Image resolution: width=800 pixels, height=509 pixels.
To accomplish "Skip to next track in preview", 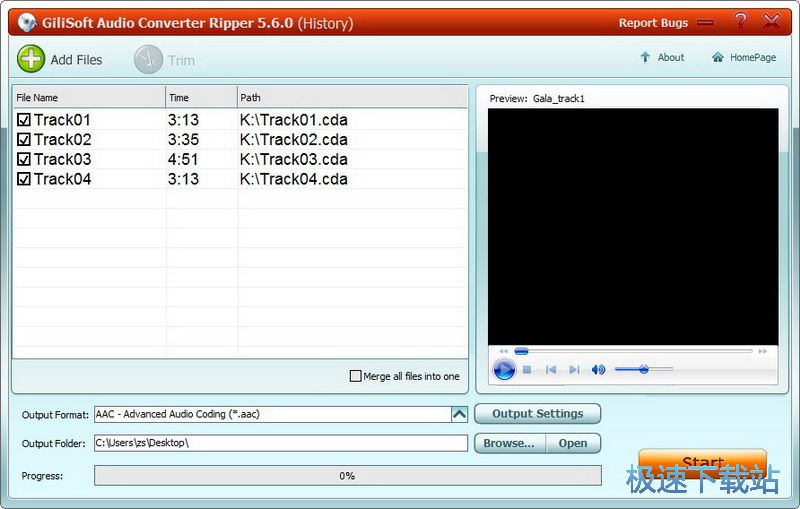I will (574, 369).
